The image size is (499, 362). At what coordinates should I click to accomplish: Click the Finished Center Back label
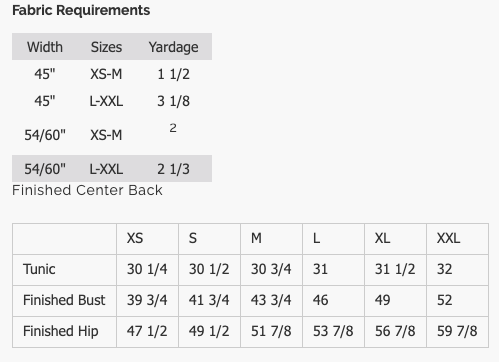[x=87, y=190]
